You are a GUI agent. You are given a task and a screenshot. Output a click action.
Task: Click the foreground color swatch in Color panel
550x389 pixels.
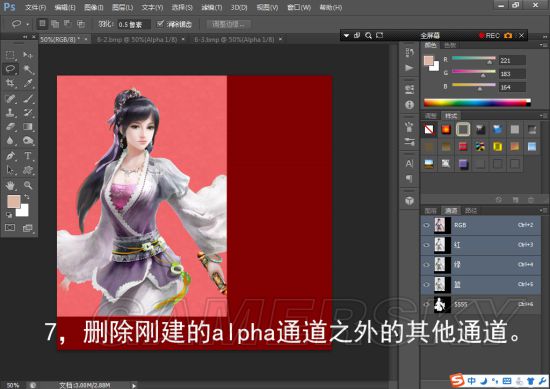429,60
